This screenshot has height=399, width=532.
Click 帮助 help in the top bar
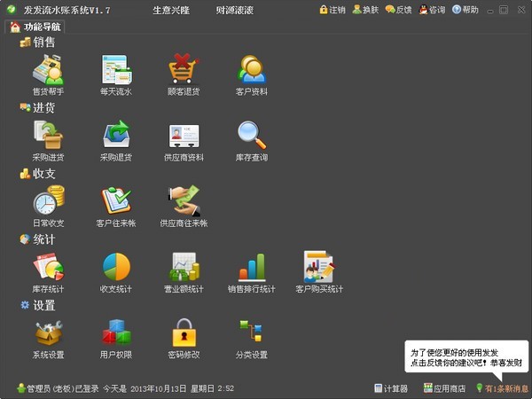(465, 10)
